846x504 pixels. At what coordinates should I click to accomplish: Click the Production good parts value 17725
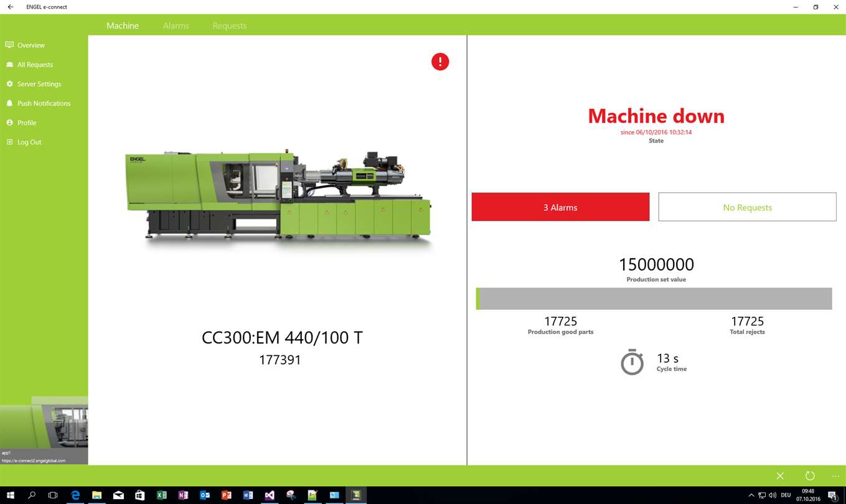tap(560, 321)
